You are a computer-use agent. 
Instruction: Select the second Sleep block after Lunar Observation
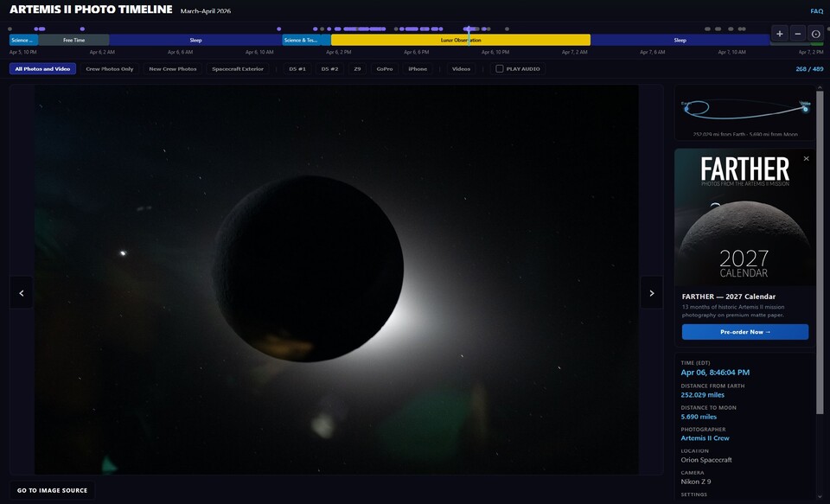click(x=680, y=41)
